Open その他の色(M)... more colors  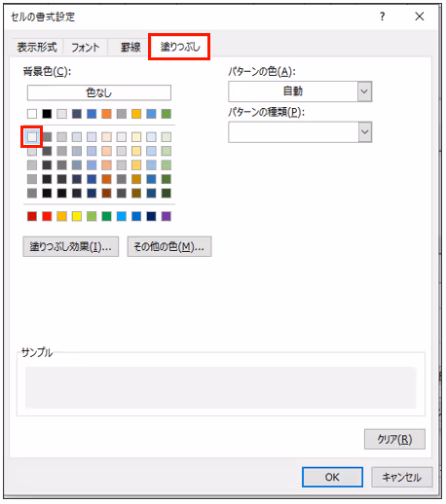click(x=169, y=247)
